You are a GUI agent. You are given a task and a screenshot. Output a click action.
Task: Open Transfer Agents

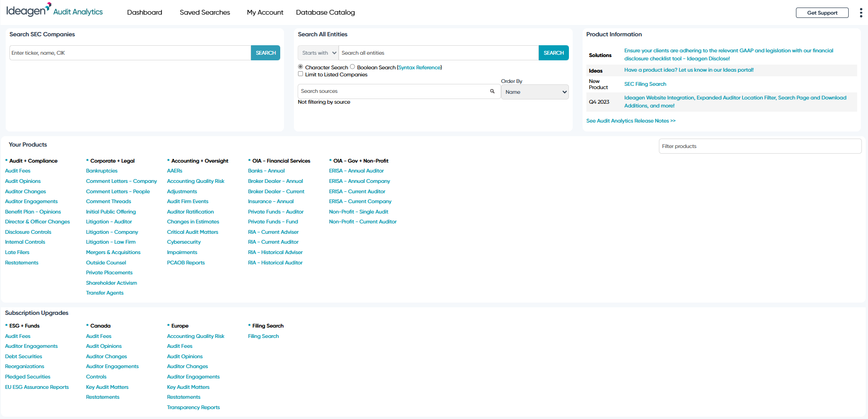tap(105, 293)
